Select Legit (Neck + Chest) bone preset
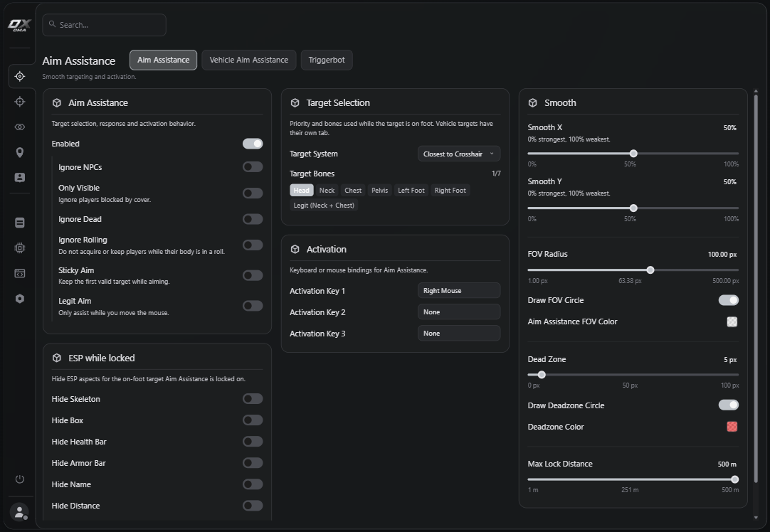The width and height of the screenshot is (770, 532). point(324,205)
